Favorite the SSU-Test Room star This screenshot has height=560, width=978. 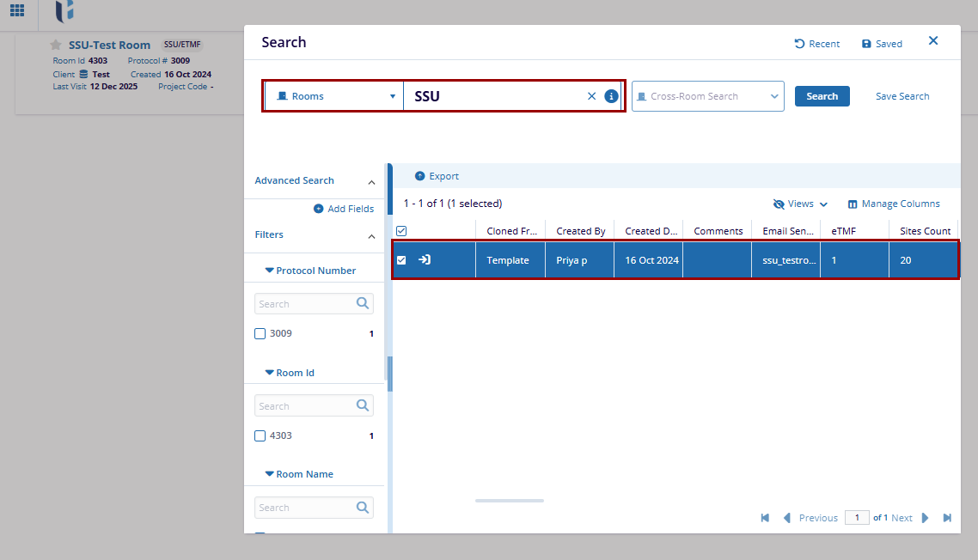56,45
